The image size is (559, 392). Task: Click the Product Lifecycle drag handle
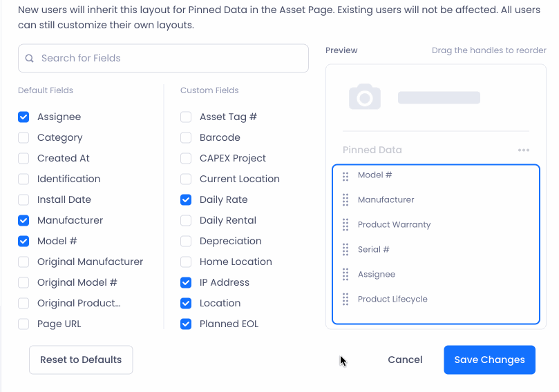pyautogui.click(x=345, y=300)
